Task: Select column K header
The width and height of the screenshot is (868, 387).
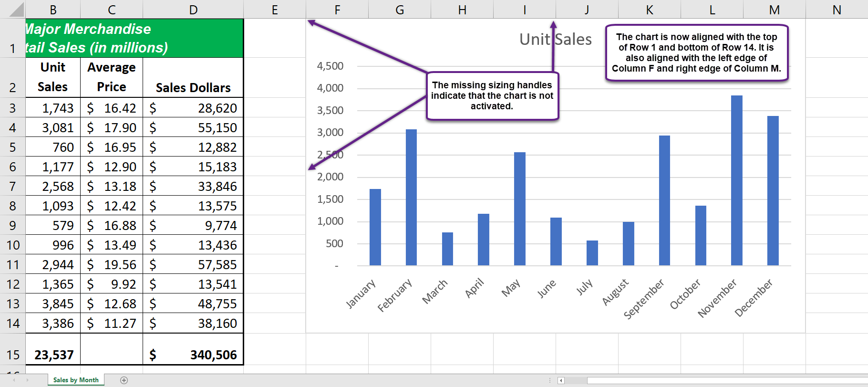Action: click(x=650, y=10)
